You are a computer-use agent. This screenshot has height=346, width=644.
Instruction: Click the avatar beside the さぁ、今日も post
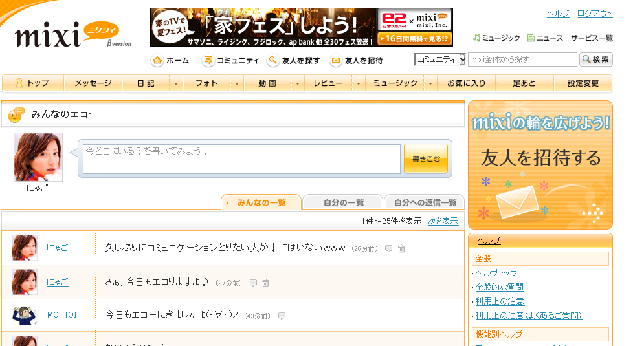pyautogui.click(x=25, y=283)
